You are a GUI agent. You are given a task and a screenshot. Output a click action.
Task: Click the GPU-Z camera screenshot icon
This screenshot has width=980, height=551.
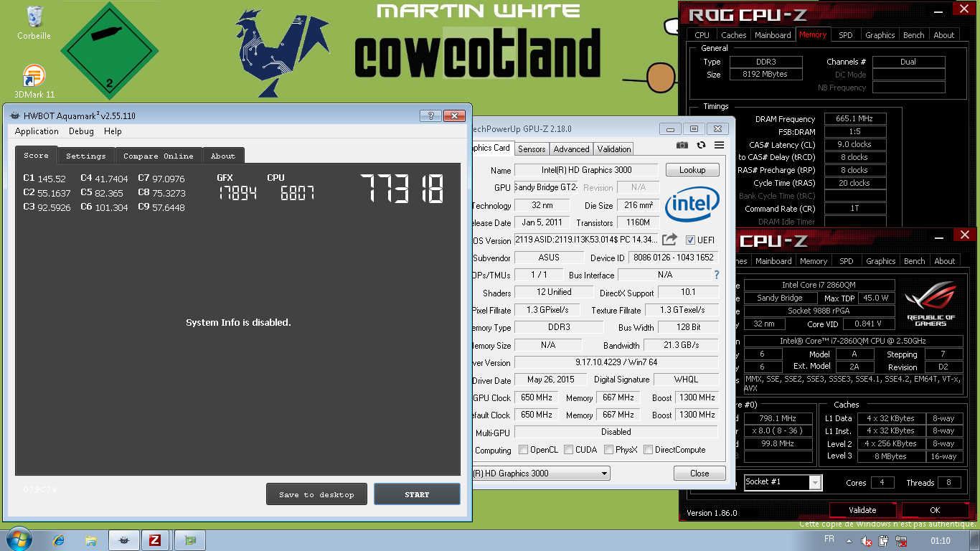pyautogui.click(x=682, y=146)
